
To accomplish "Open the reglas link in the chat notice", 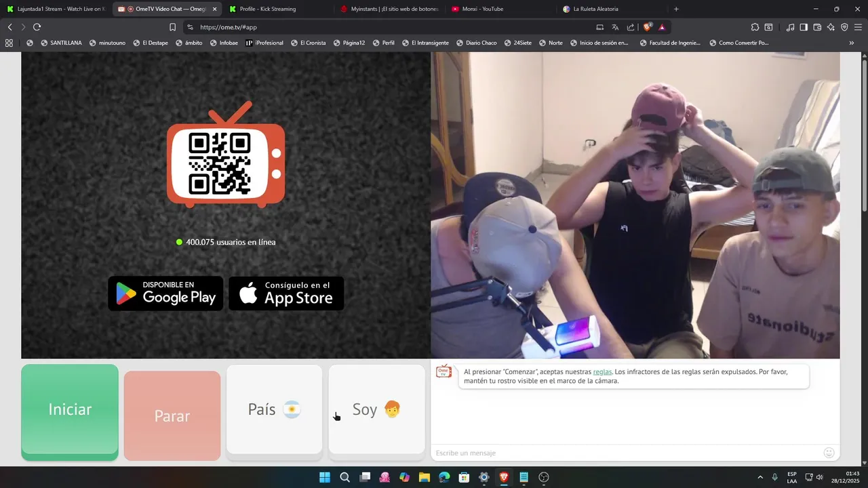I will tap(602, 371).
